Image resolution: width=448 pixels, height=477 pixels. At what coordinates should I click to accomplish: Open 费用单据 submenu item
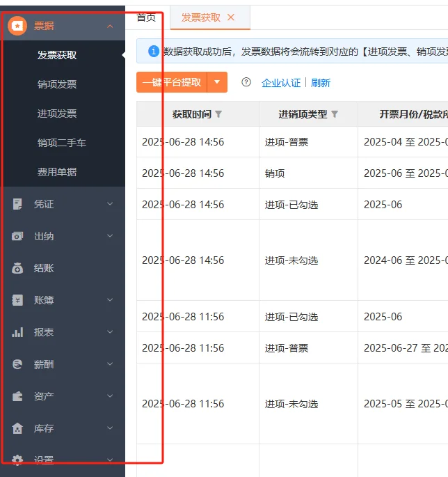click(57, 172)
